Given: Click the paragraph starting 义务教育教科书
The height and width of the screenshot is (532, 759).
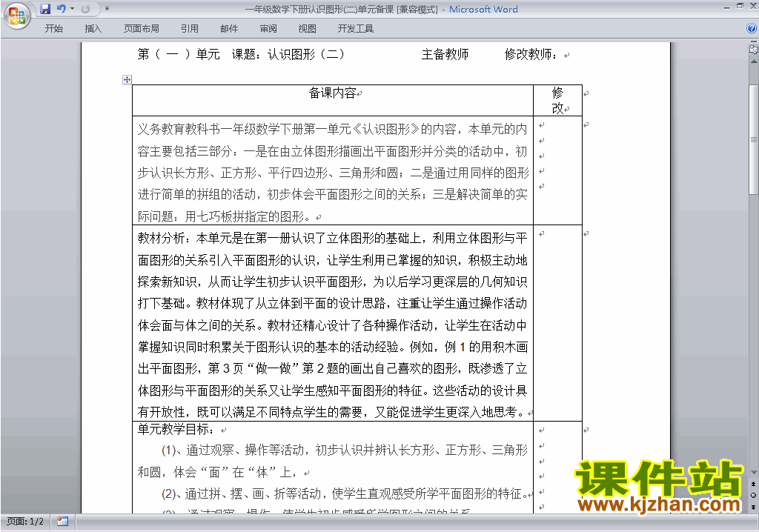Looking at the screenshot, I should point(333,173).
